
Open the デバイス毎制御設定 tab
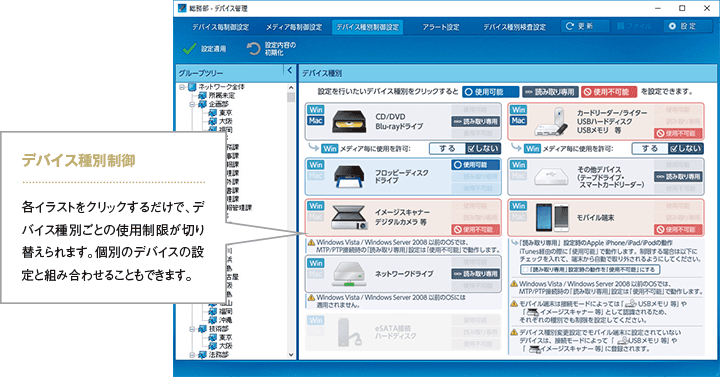point(220,27)
